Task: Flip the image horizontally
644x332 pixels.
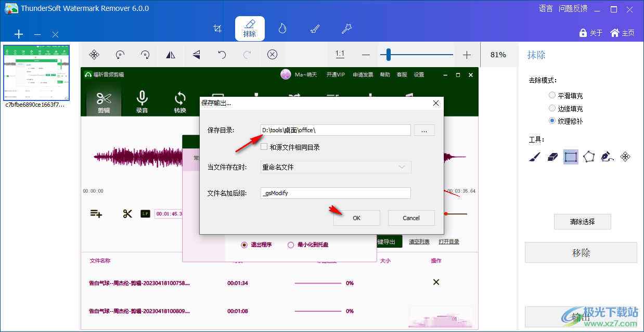Action: (x=171, y=55)
